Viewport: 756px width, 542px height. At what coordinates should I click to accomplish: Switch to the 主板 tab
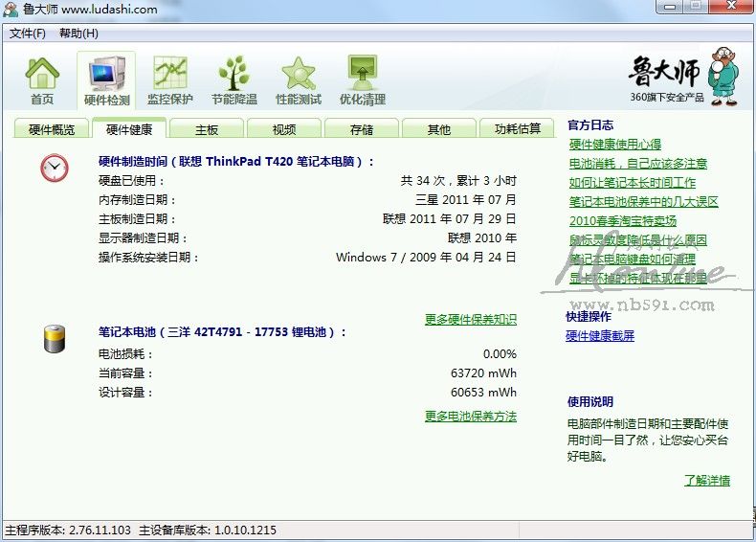coord(207,129)
